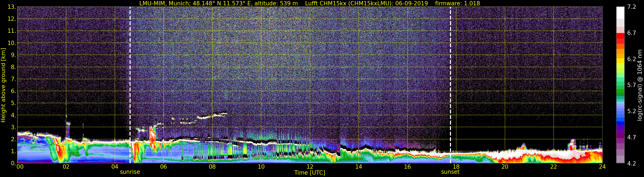This screenshot has width=644, height=177.
Task: Click the colorbar value '4.2'
Action: pos(632,163)
